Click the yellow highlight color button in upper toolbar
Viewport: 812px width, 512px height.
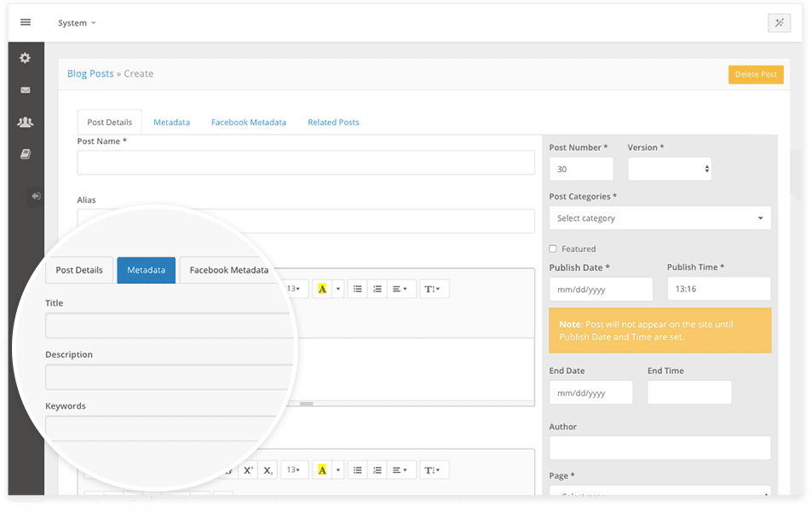pos(322,289)
